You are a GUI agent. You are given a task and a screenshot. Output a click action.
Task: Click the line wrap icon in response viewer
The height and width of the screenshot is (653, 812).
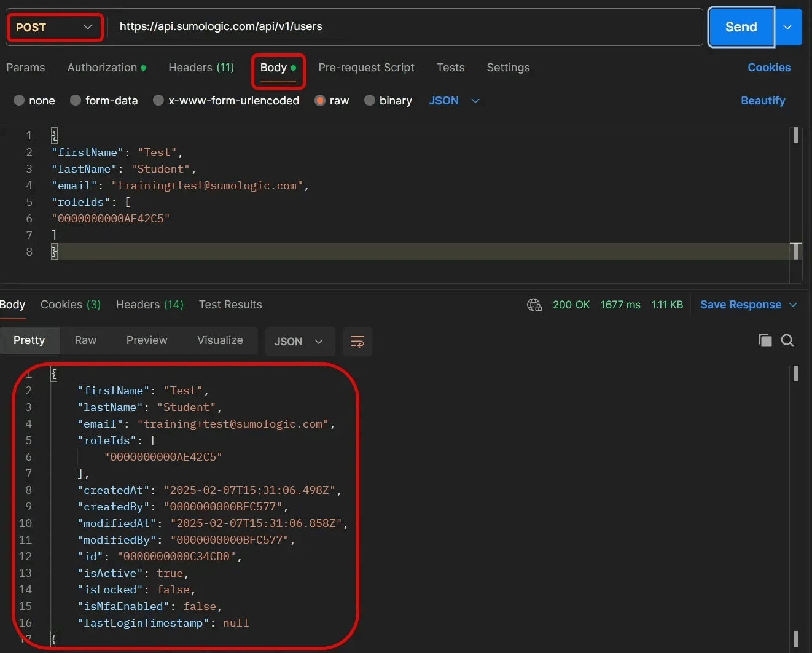pyautogui.click(x=357, y=342)
